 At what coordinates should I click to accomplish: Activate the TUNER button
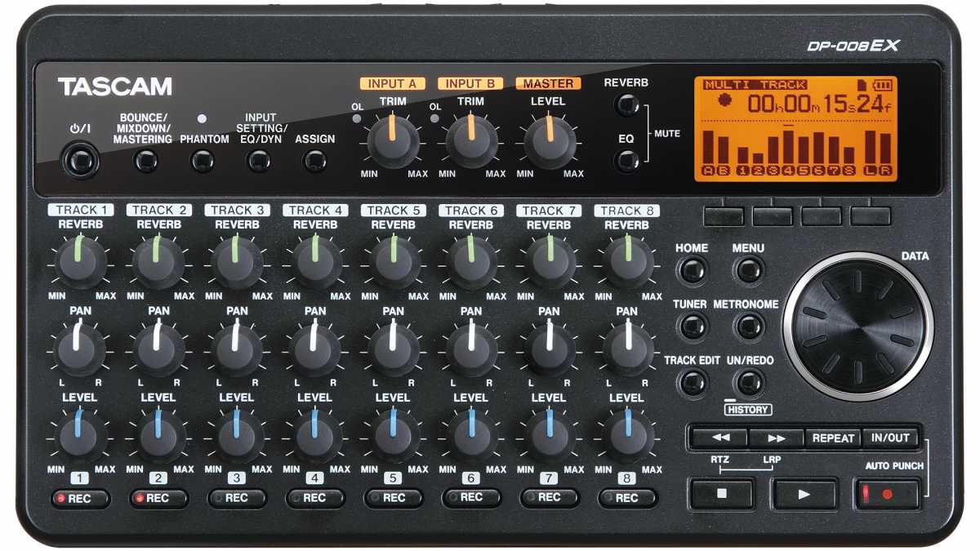[693, 327]
